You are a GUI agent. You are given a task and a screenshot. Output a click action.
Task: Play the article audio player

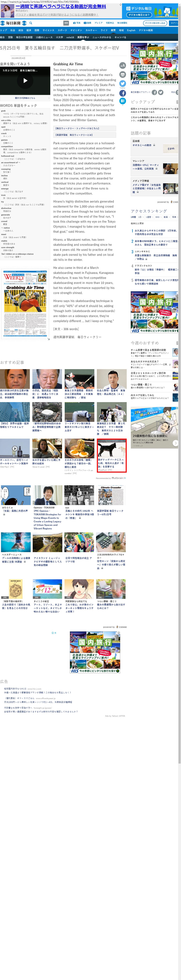tap(25, 81)
